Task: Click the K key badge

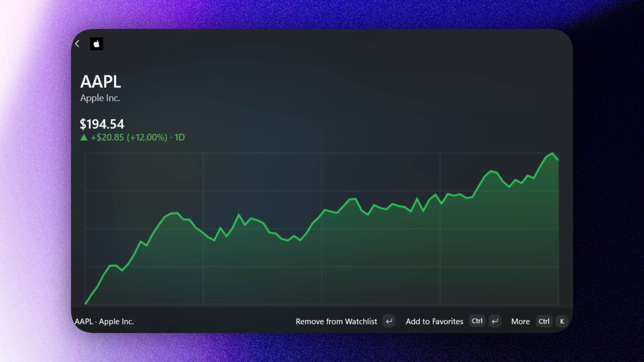Action: click(x=562, y=321)
